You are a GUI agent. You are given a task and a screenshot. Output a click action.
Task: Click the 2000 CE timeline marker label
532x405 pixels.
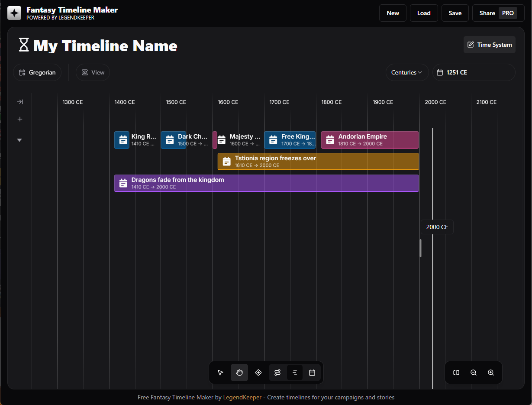pyautogui.click(x=437, y=227)
